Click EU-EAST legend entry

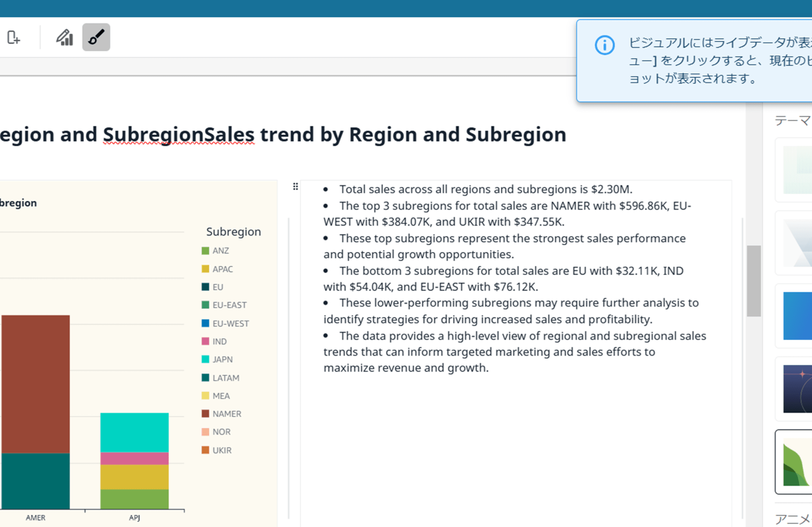click(224, 305)
